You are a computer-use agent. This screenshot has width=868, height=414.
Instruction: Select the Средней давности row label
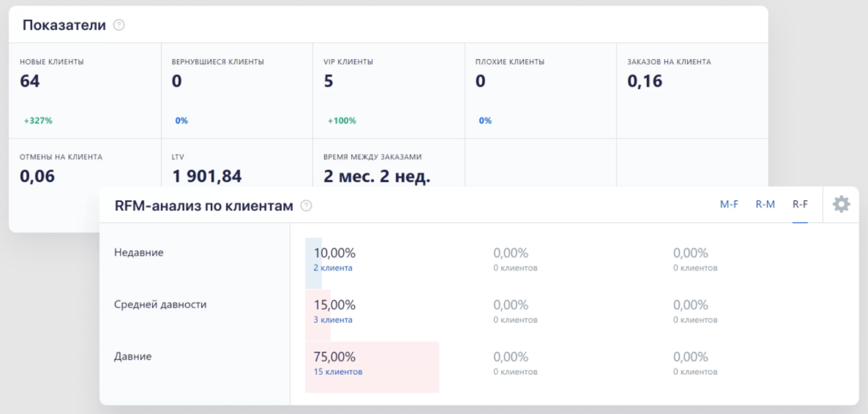point(160,304)
